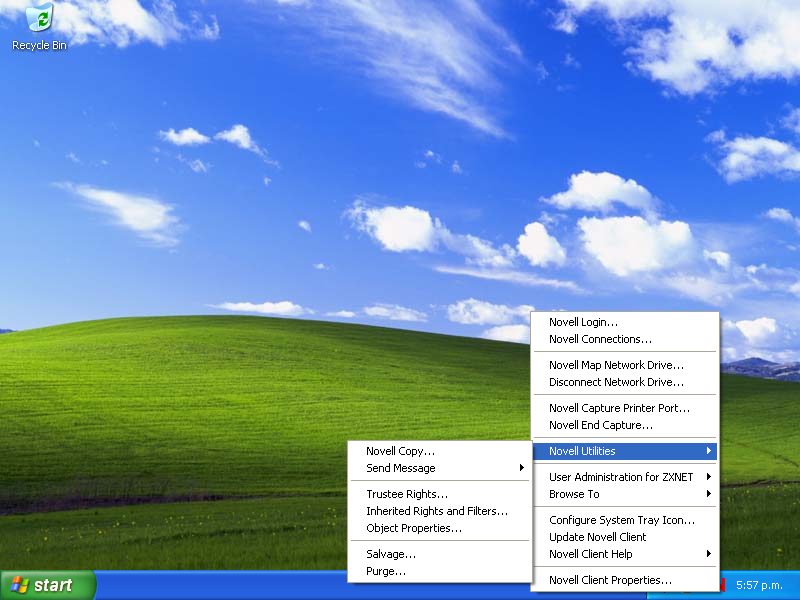Select Update Novell Client

pyautogui.click(x=624, y=537)
